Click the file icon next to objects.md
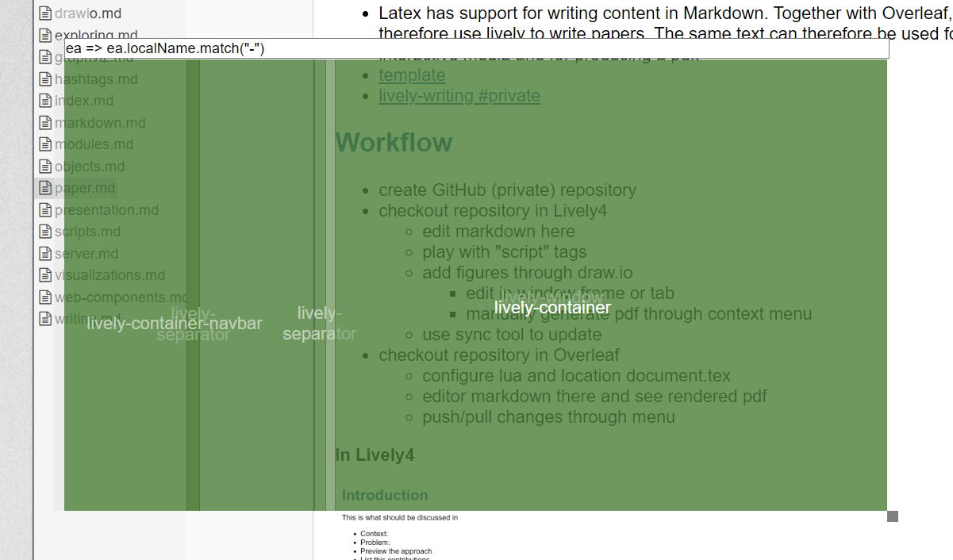953x560 pixels. (46, 167)
